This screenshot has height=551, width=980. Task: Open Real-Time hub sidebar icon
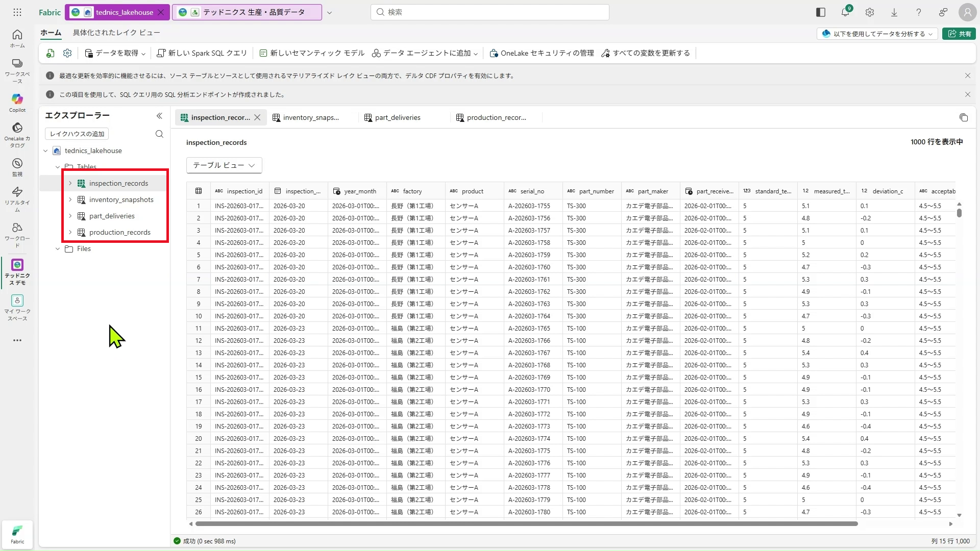17,199
